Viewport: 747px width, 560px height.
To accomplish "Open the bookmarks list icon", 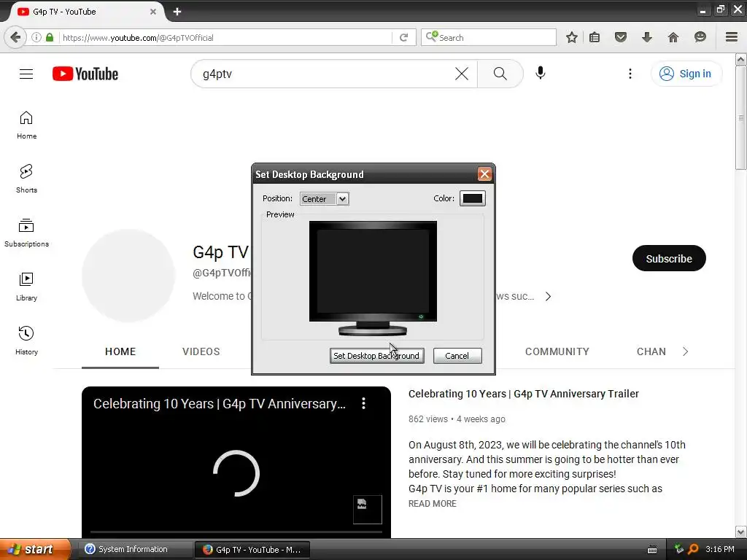I will click(x=595, y=37).
